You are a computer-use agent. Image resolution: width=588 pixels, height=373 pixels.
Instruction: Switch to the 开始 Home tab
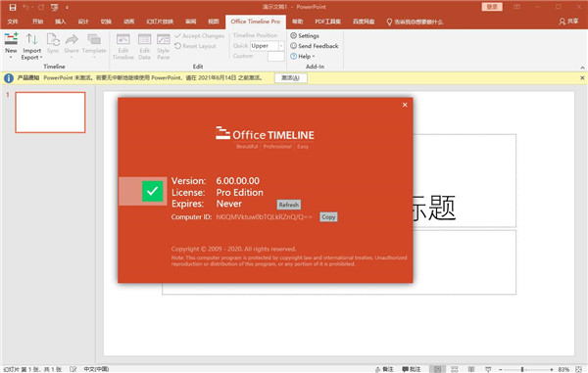coord(37,22)
